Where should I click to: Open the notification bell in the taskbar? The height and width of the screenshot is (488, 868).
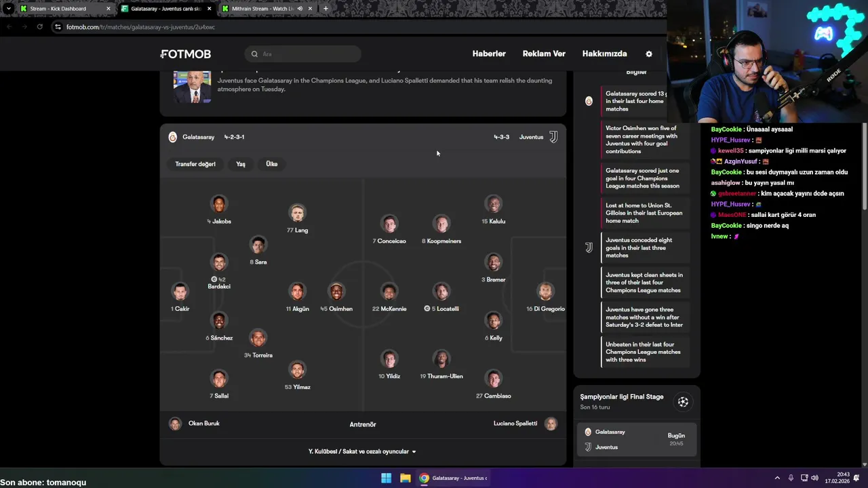pyautogui.click(x=856, y=478)
